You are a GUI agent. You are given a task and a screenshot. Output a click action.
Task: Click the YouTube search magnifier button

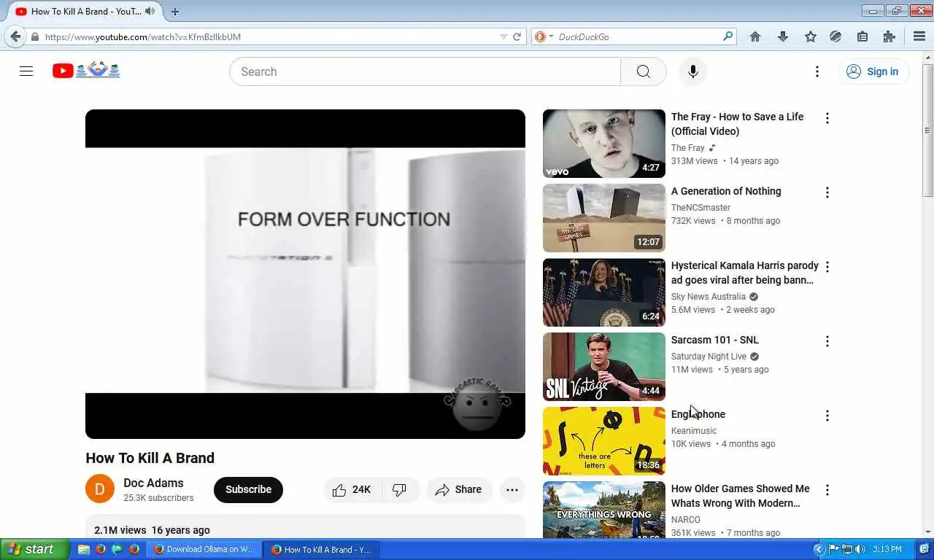pos(643,71)
